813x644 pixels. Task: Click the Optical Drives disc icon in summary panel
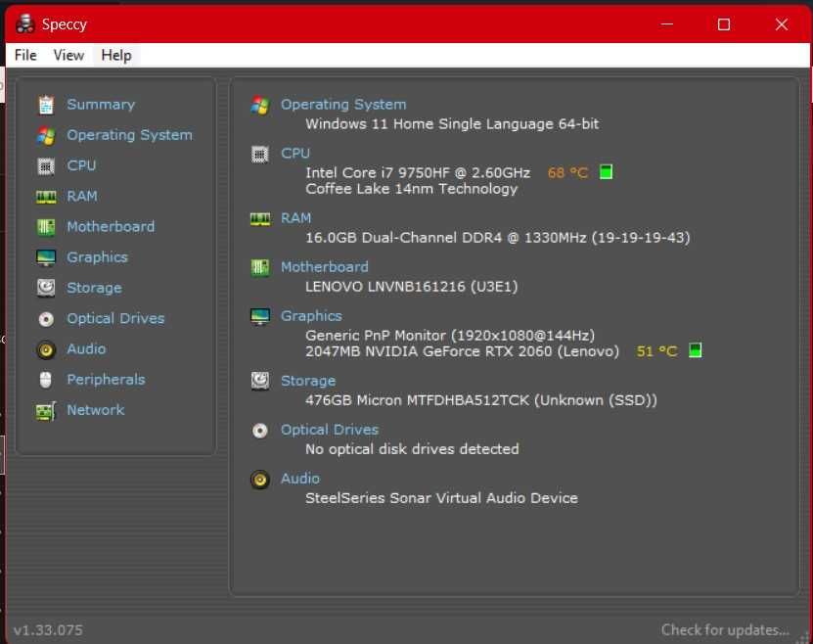[260, 431]
